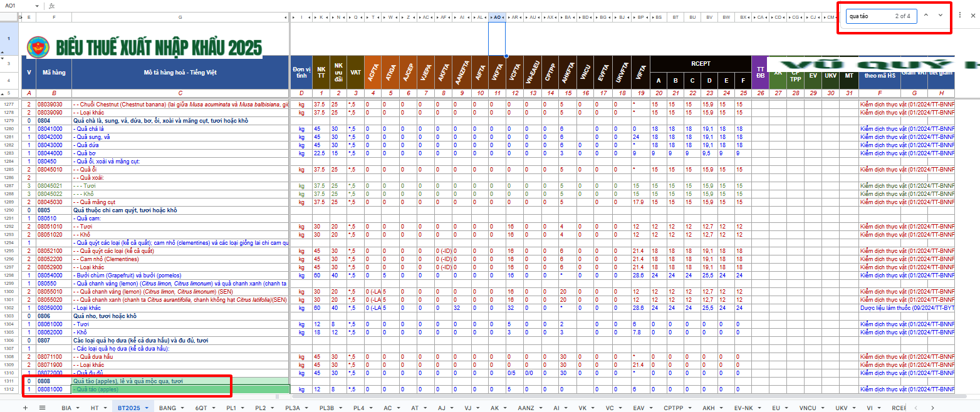
Task: Open the BT2025 sheet tab dropdown menu
Action: click(147, 408)
